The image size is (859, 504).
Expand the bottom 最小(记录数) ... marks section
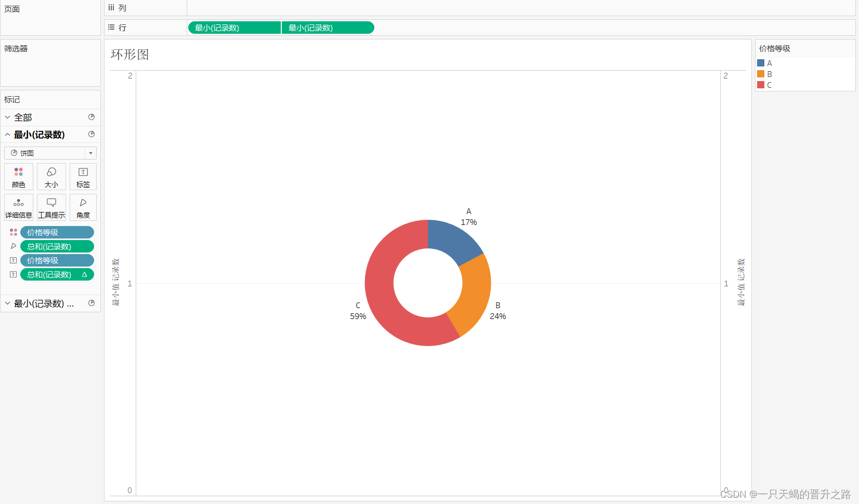8,303
